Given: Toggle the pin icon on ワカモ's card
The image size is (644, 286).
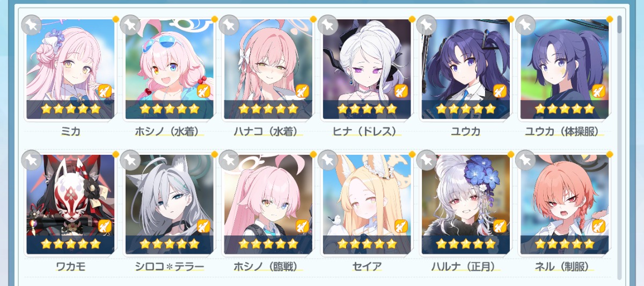Looking at the screenshot, I should pos(32,160).
